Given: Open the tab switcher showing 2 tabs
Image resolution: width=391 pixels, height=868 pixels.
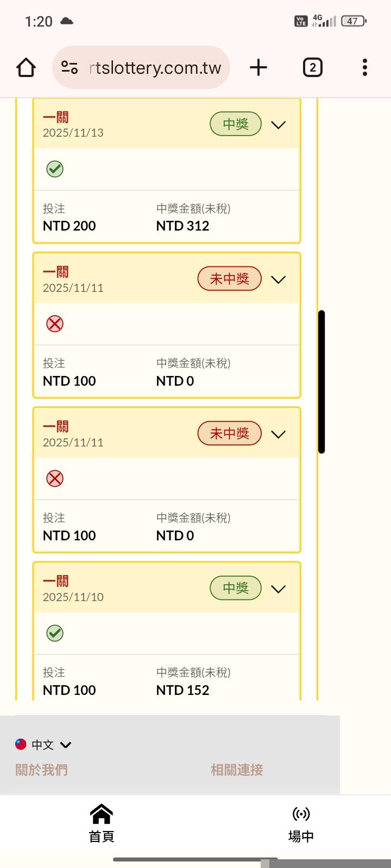Looking at the screenshot, I should pos(312,68).
